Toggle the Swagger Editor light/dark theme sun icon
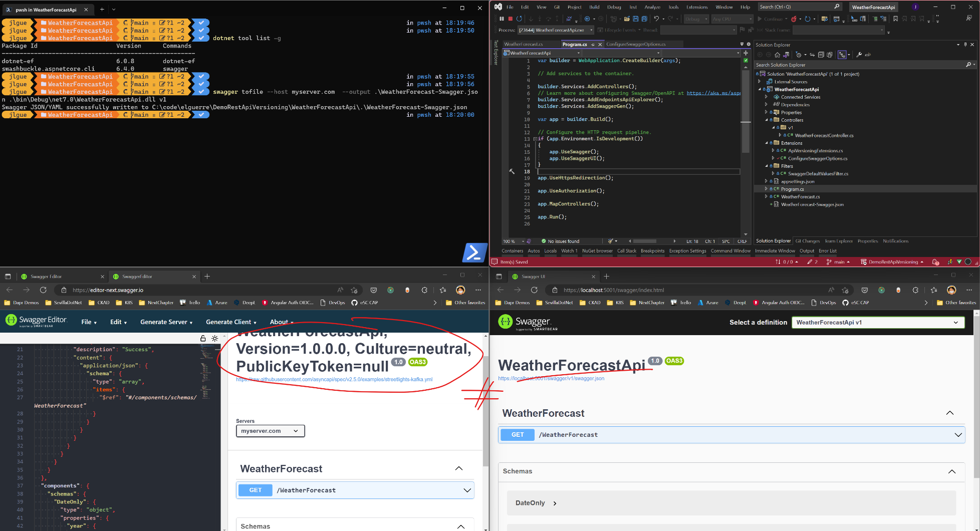This screenshot has width=980, height=531. pos(215,339)
